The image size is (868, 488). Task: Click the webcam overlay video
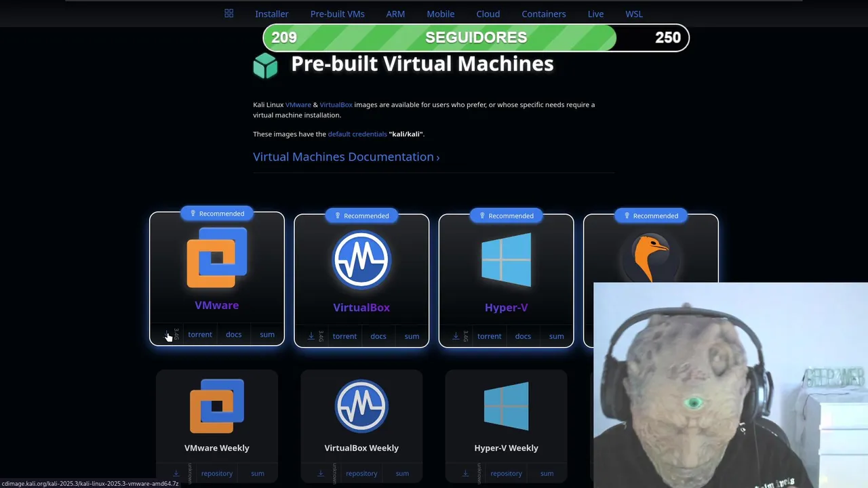(730, 385)
